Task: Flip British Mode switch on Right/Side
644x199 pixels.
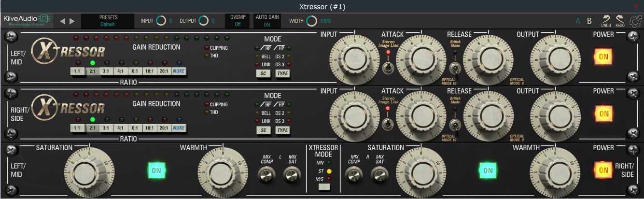Action: click(x=454, y=125)
